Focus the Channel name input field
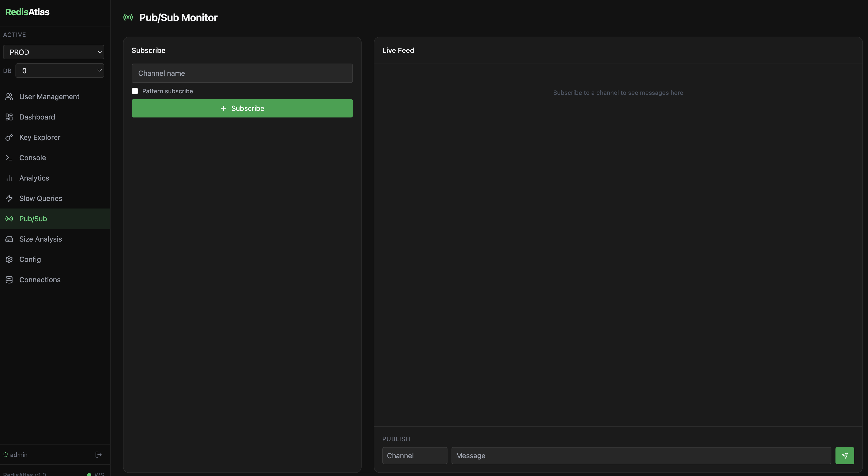The width and height of the screenshot is (868, 476). pos(242,73)
